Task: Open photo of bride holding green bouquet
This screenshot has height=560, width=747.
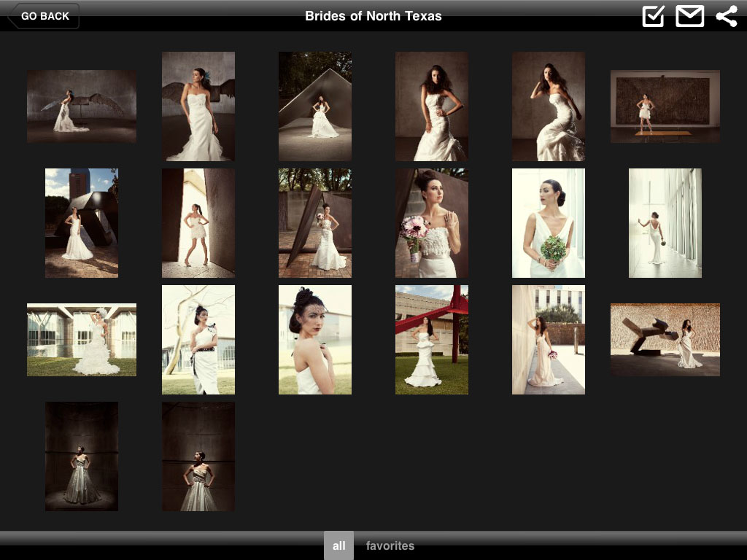Action: pos(549,223)
